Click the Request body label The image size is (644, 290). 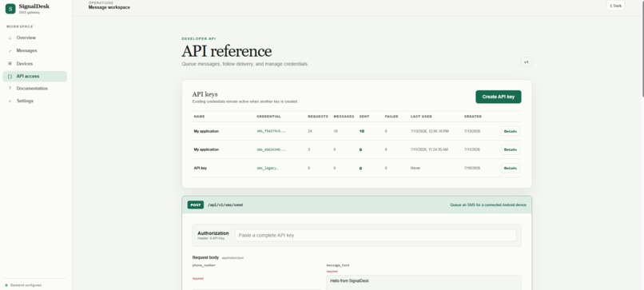tap(205, 257)
